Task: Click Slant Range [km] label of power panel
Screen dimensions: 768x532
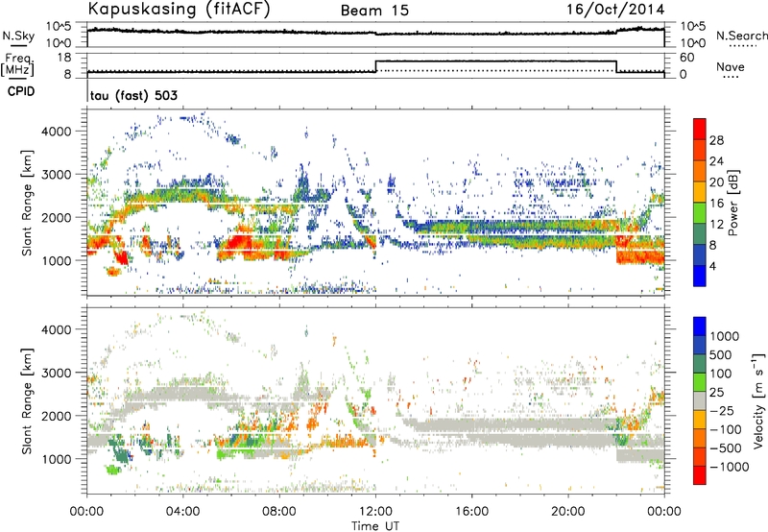Action: point(27,203)
